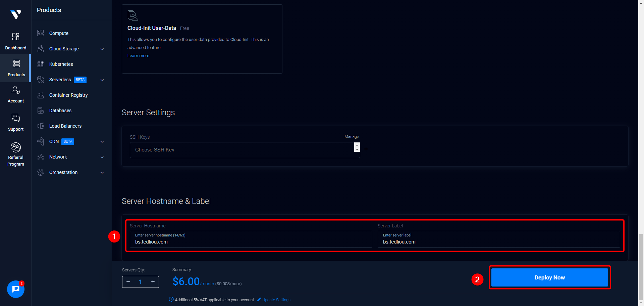Open the Account section icon
This screenshot has height=306, width=644.
pos(16,90)
